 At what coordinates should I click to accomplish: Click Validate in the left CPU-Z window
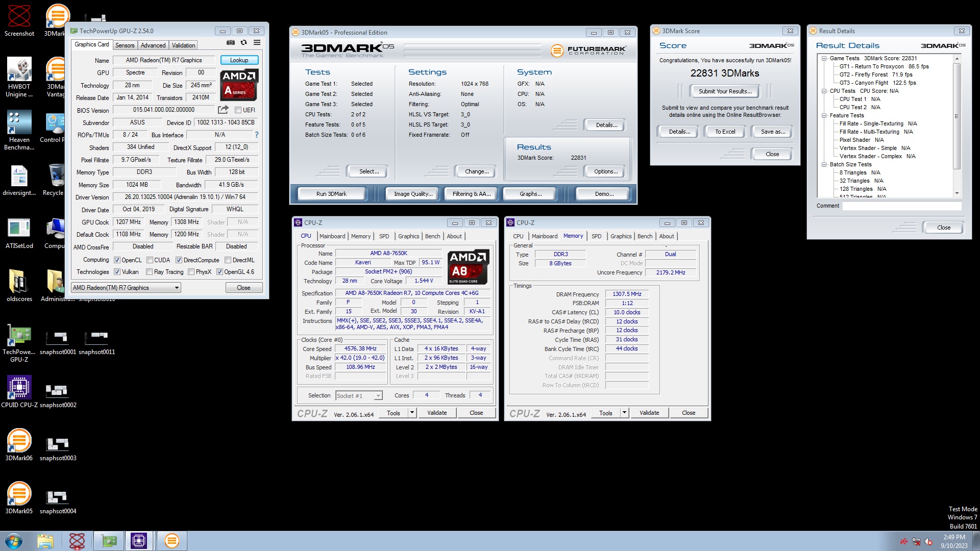tap(437, 413)
